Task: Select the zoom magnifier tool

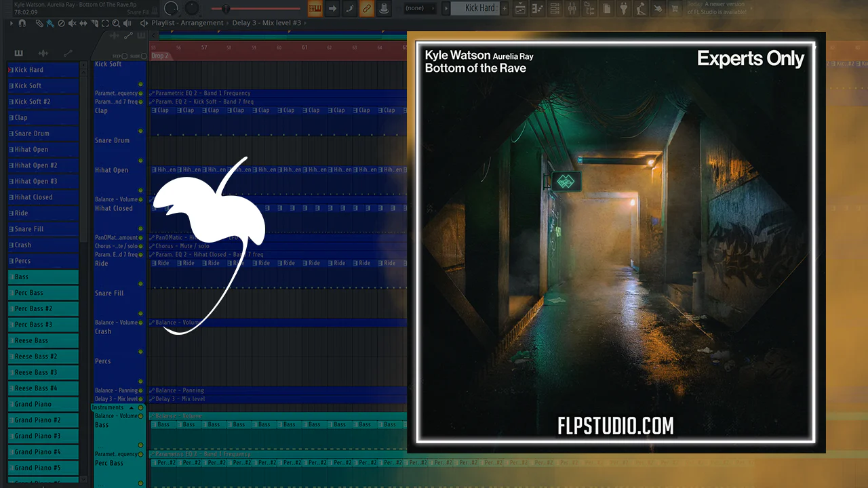Action: pyautogui.click(x=115, y=23)
